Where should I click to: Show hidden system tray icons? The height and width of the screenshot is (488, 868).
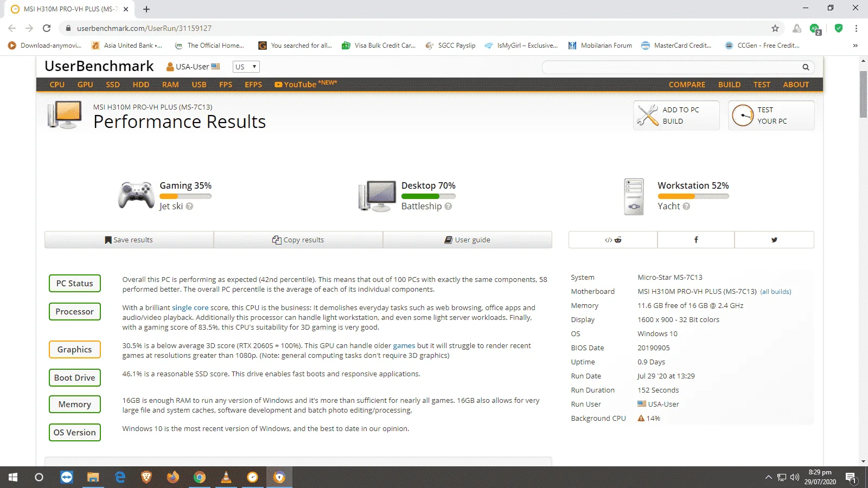pyautogui.click(x=768, y=477)
